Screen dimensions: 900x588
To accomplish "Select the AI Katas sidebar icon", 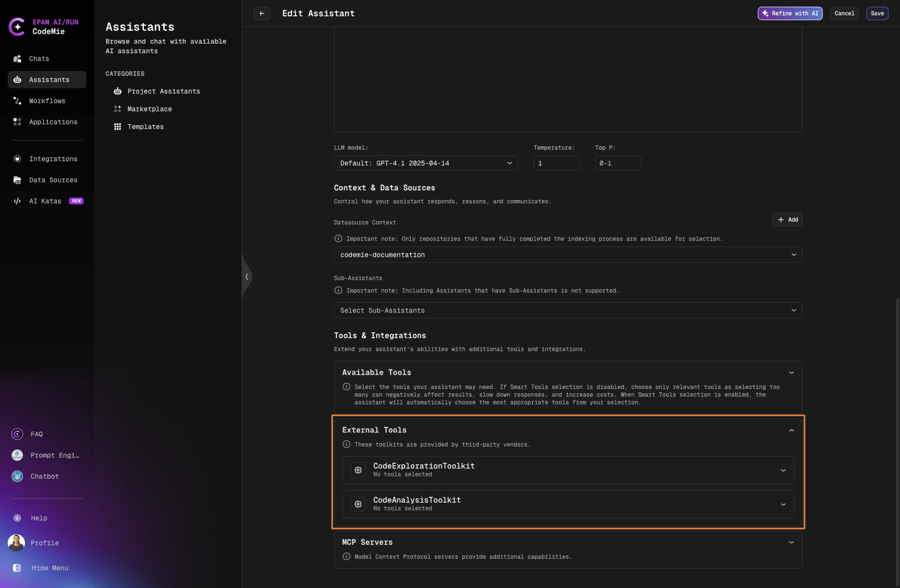I will pyautogui.click(x=17, y=201).
